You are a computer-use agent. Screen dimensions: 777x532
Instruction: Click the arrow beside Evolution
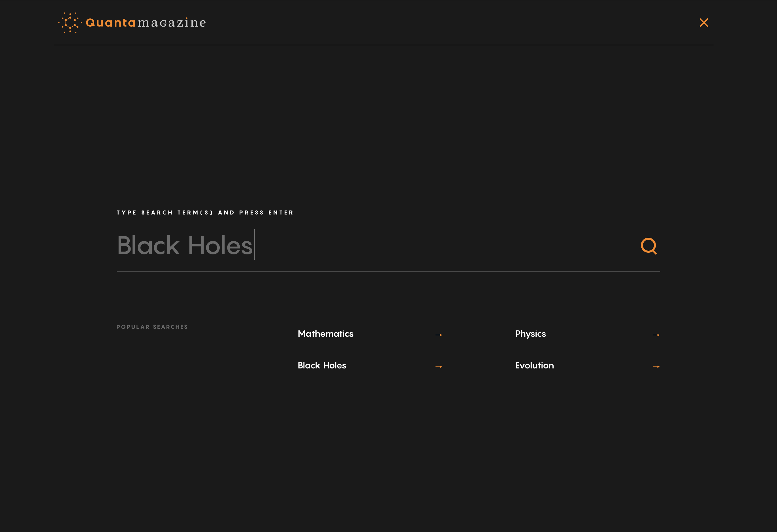pyautogui.click(x=656, y=366)
